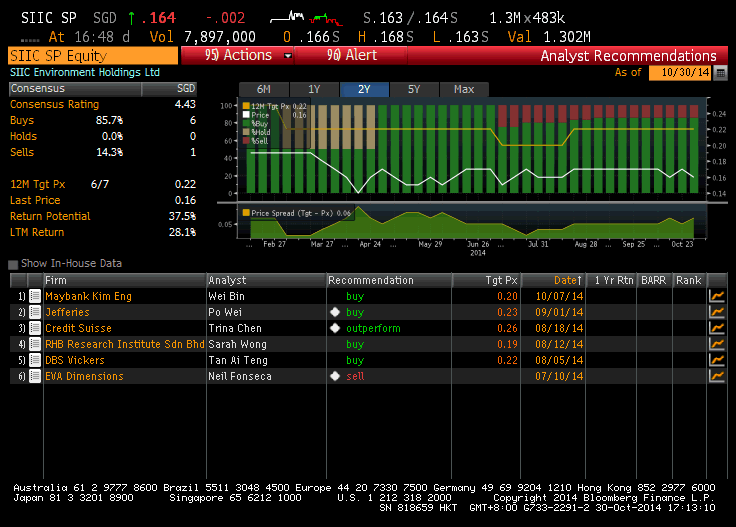Click the Alert button
The height and width of the screenshot is (527, 736).
point(352,56)
